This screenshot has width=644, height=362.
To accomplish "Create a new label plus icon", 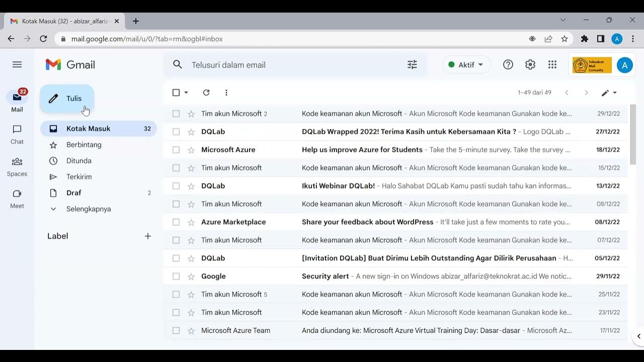I will 148,236.
